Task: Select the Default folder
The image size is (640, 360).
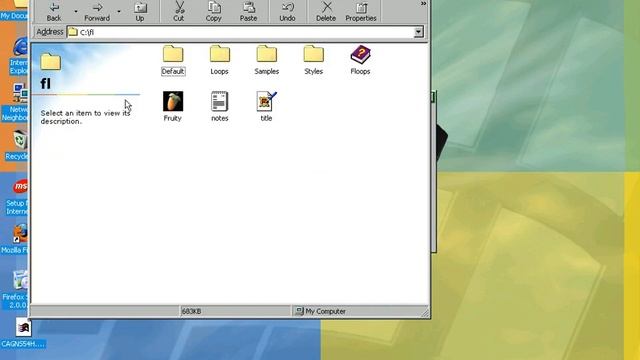Action: pos(173,60)
